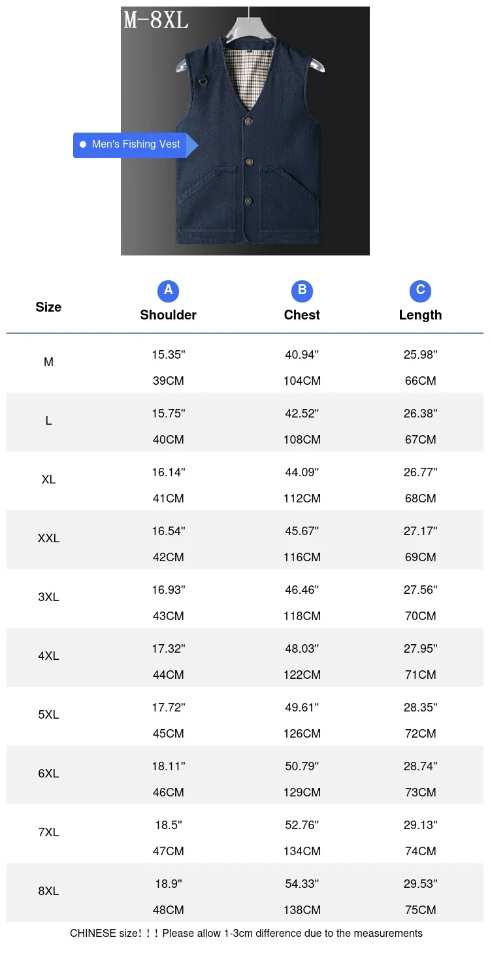Click the 4XL size row label

(48, 656)
